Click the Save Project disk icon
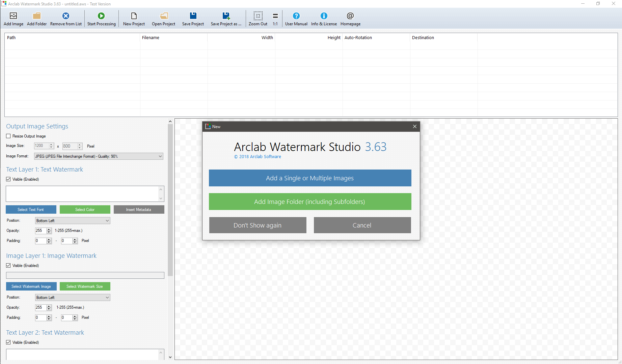 tap(193, 16)
